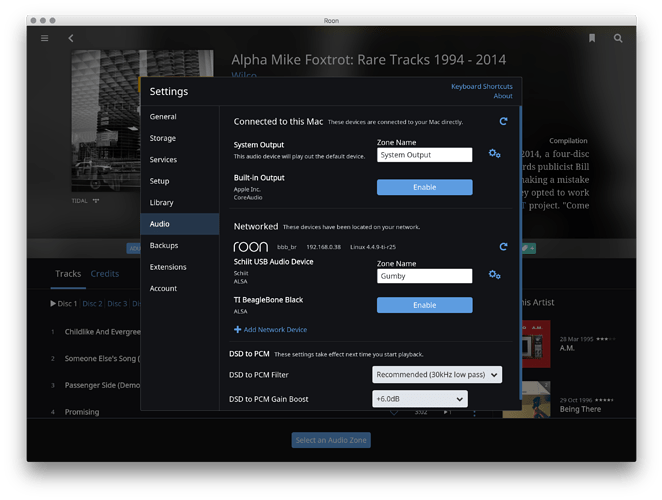
Task: Select the Disc 1 tab
Action: pos(64,304)
